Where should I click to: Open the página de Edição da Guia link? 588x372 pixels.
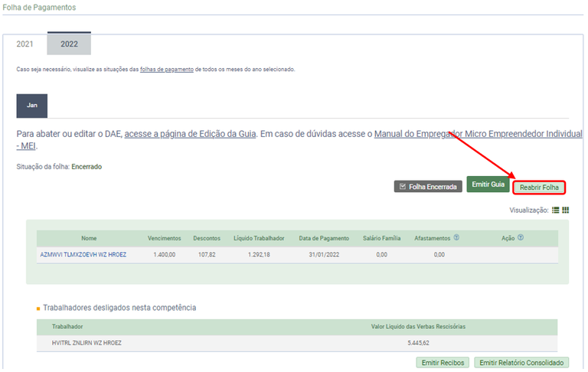point(190,134)
